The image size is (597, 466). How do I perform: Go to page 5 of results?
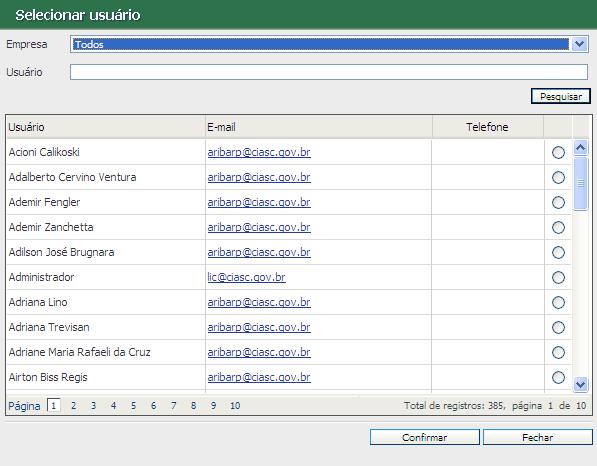(x=133, y=406)
